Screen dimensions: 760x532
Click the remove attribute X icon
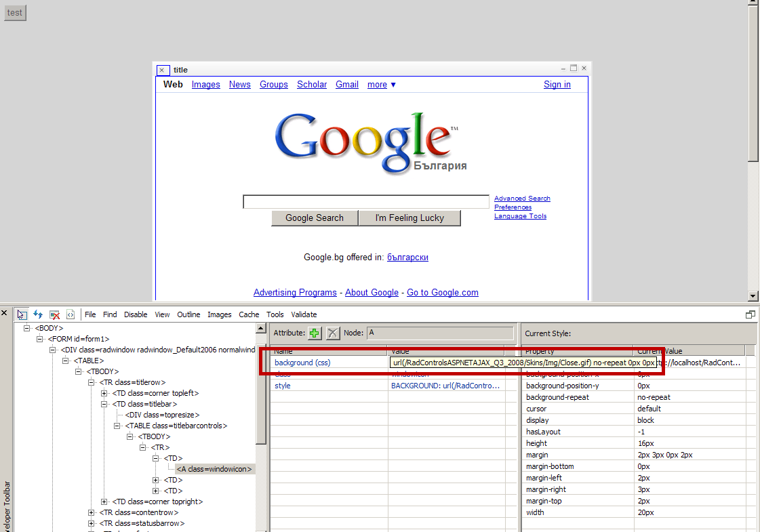pyautogui.click(x=332, y=333)
